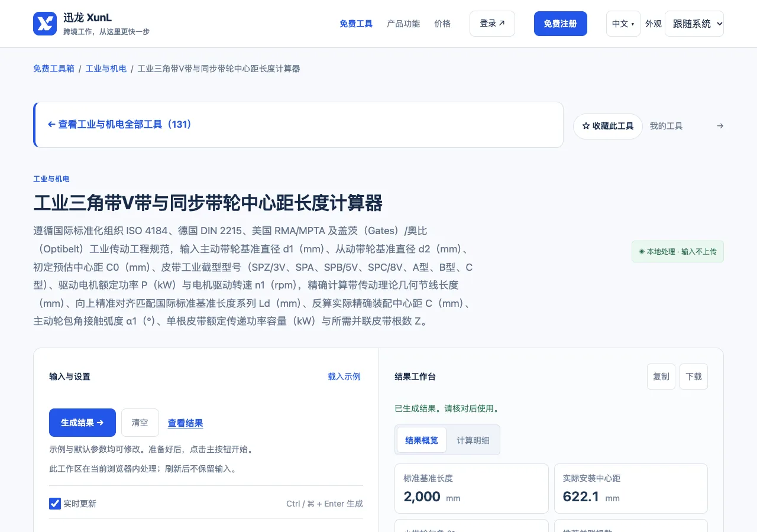Open the 查看结果 link
Image resolution: width=757 pixels, height=532 pixels.
tap(185, 423)
